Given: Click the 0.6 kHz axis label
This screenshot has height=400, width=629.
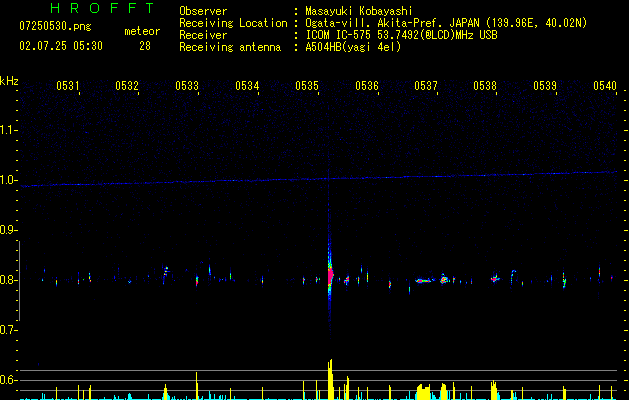Looking at the screenshot, I should (x=7, y=380).
